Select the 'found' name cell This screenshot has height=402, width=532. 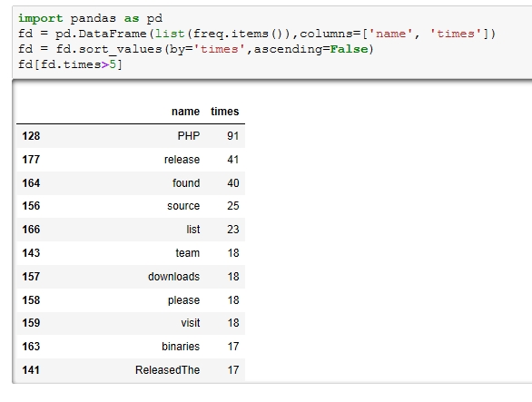pos(186,183)
